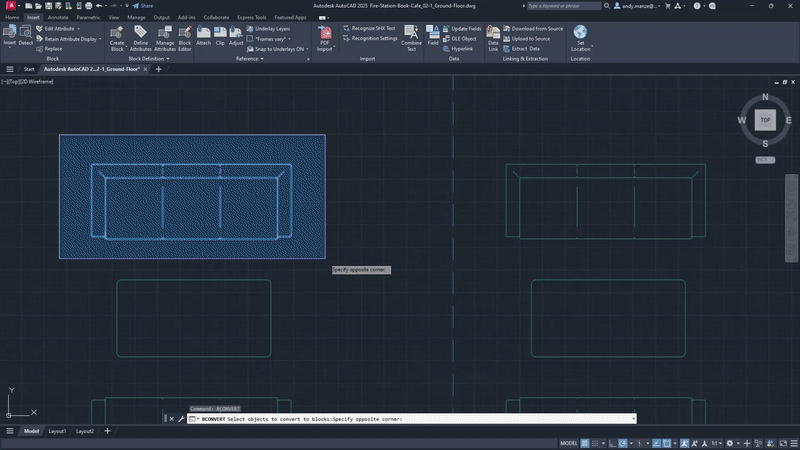Open Recognition Settings
The height and width of the screenshot is (450, 800).
(370, 38)
